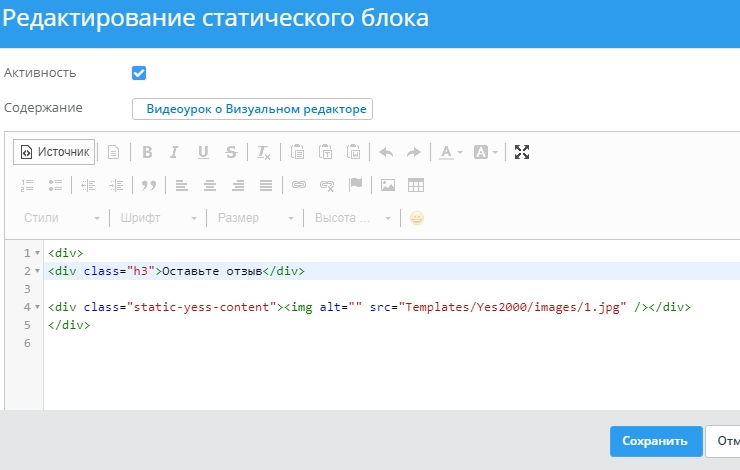Open the text color picker
Image resolution: width=740 pixels, height=470 pixels.
(x=450, y=152)
